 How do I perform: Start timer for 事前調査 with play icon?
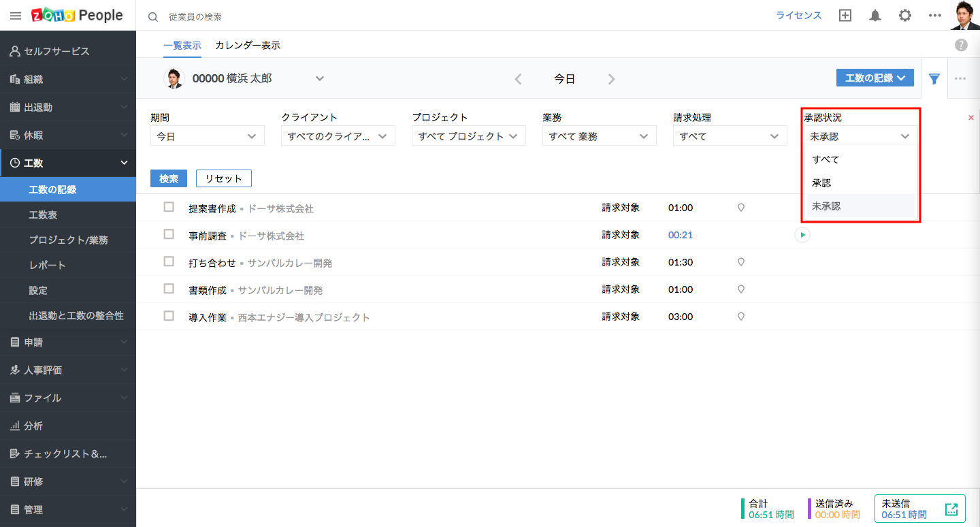tap(802, 235)
